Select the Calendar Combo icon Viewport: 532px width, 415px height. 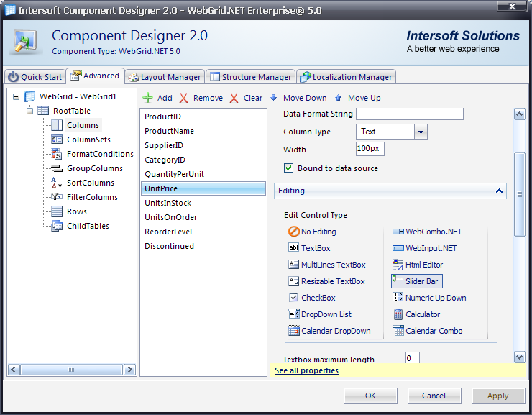click(398, 331)
